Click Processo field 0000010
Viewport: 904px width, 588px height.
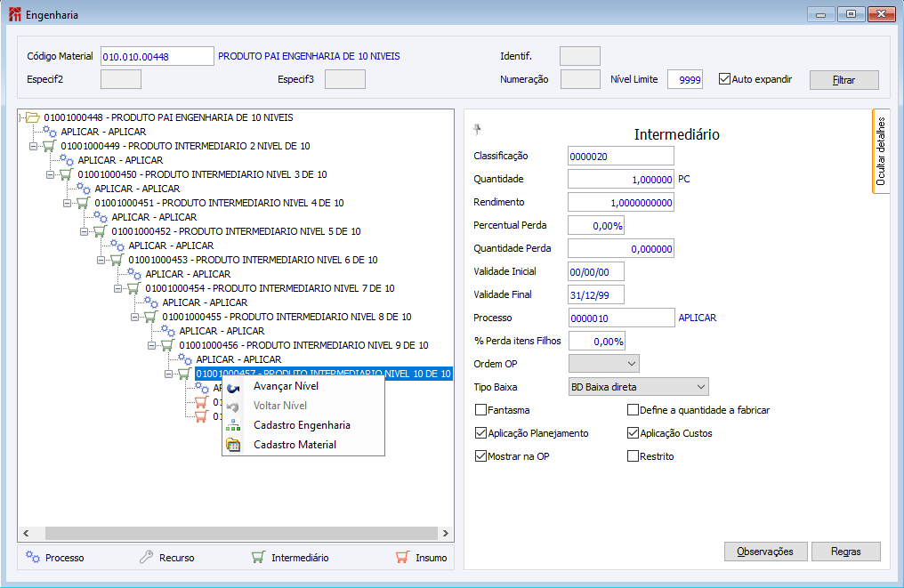click(621, 318)
